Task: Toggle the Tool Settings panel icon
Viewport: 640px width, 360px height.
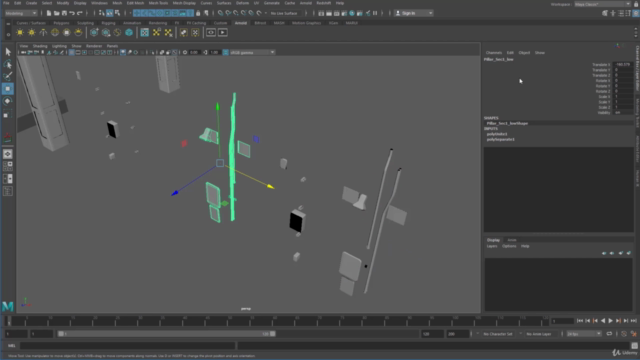Action: 629,13
